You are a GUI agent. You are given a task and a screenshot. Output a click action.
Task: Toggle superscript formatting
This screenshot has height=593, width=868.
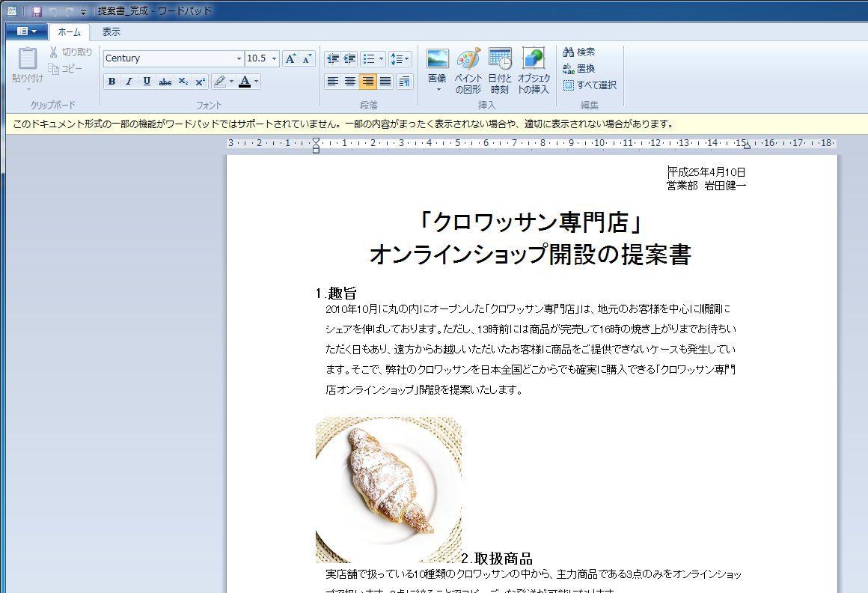[201, 82]
